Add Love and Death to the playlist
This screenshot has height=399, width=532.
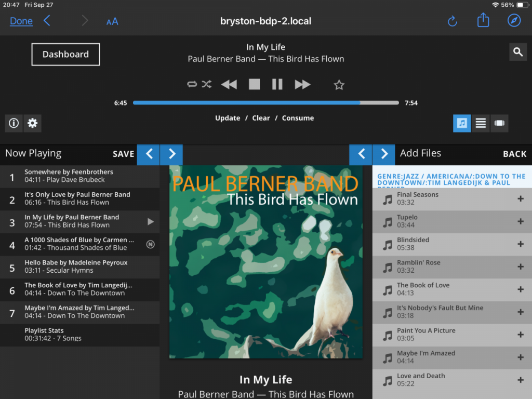pyautogui.click(x=521, y=380)
